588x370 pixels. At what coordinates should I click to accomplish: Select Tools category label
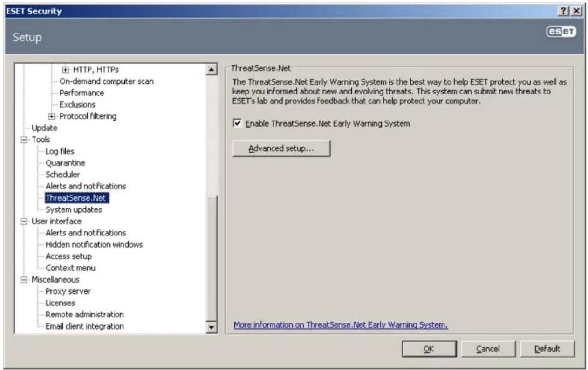[x=41, y=140]
